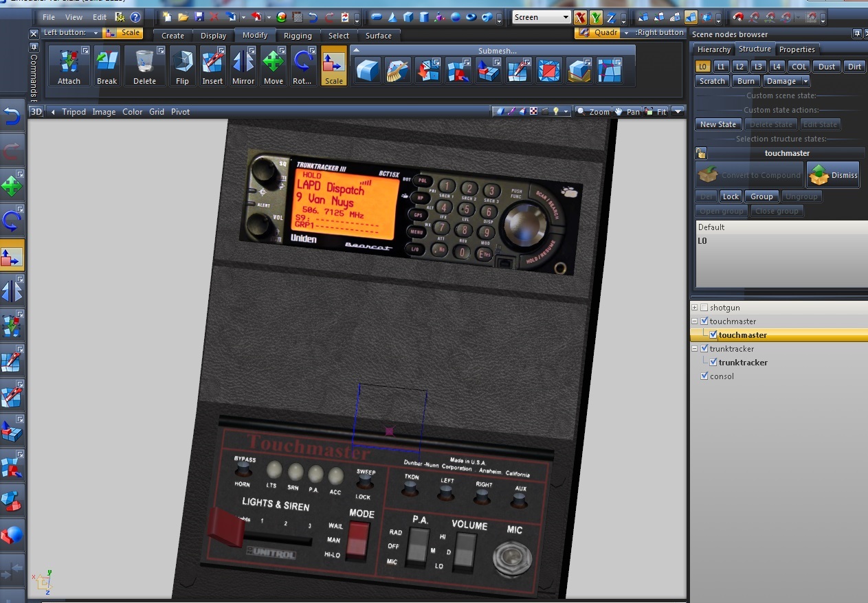Toggle the shotgun node checkbox
The image size is (868, 603).
coord(704,308)
